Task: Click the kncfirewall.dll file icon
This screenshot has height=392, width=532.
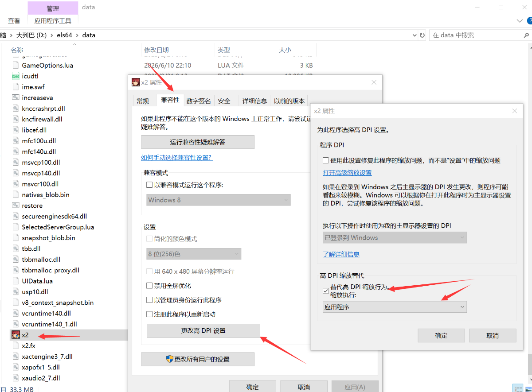Action: [x=15, y=119]
